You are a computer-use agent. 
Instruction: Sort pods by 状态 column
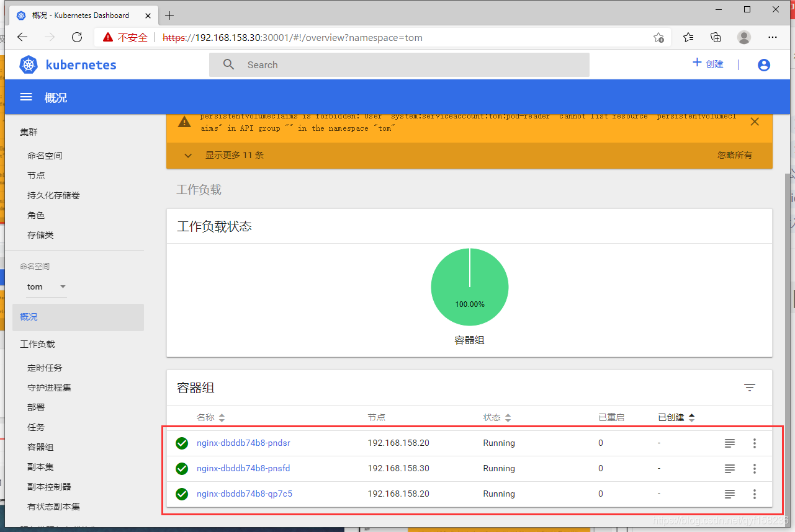(x=497, y=417)
